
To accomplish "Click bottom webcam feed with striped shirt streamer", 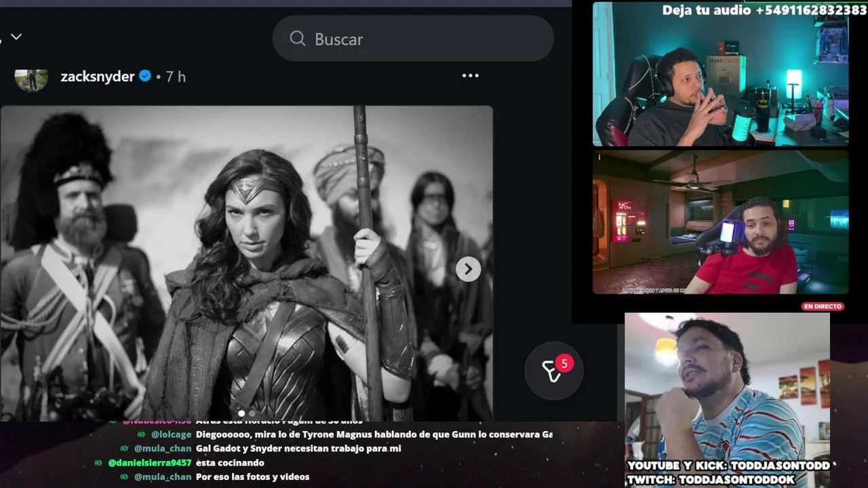I will click(727, 400).
